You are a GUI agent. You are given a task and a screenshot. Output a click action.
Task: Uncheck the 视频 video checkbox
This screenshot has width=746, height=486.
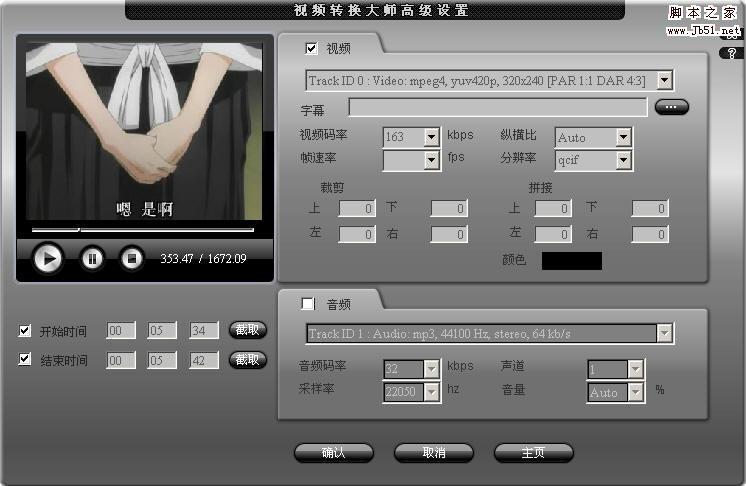point(311,48)
